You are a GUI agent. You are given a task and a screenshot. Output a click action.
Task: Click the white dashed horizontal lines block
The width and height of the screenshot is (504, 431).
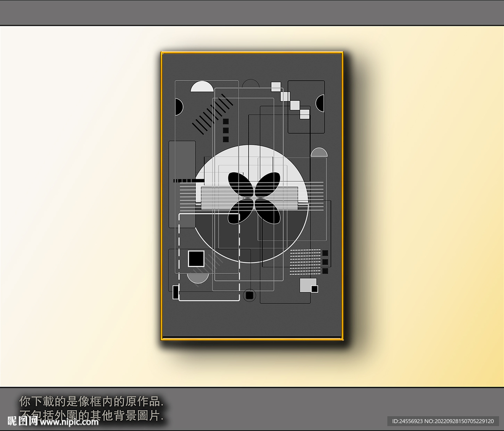coord(305,262)
